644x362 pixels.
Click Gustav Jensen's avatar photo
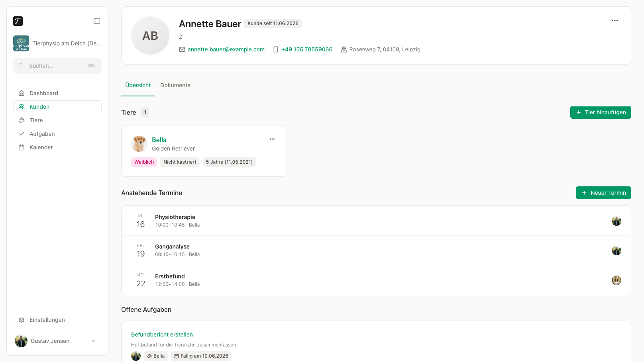click(21, 341)
